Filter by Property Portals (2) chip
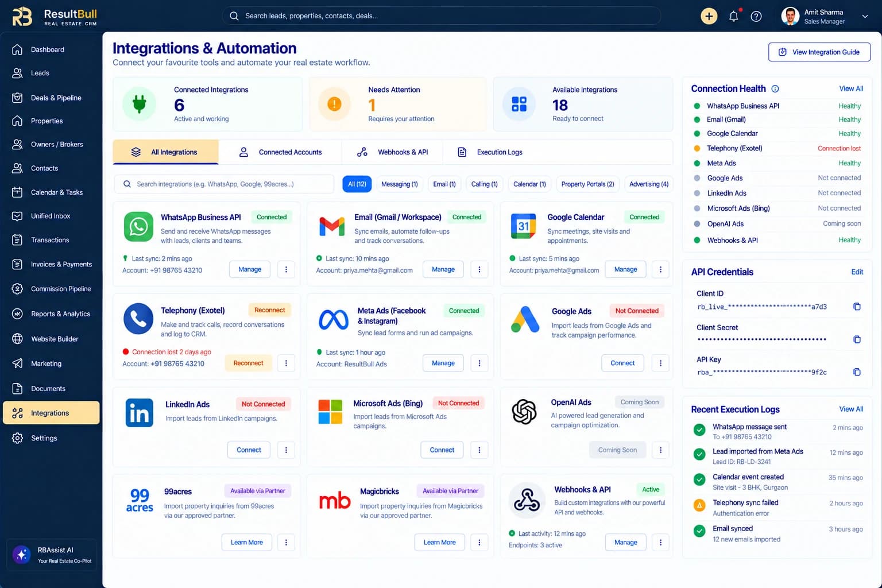This screenshot has height=588, width=882. click(587, 184)
